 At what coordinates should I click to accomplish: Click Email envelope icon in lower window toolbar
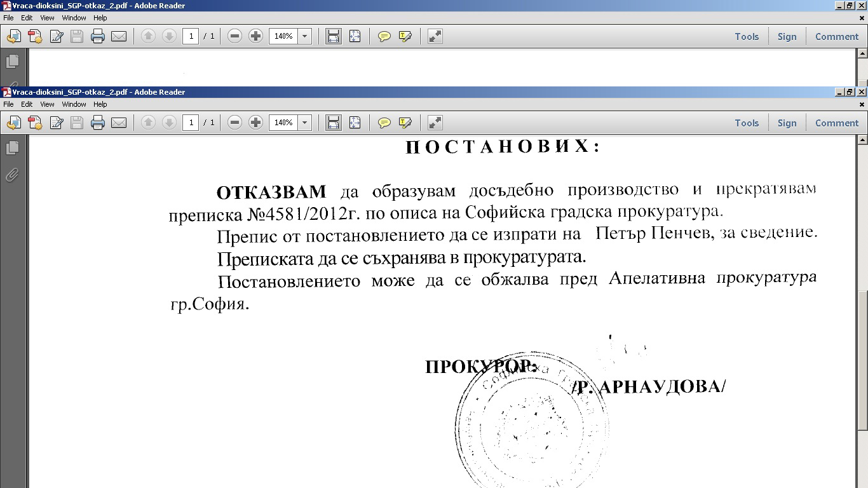119,123
